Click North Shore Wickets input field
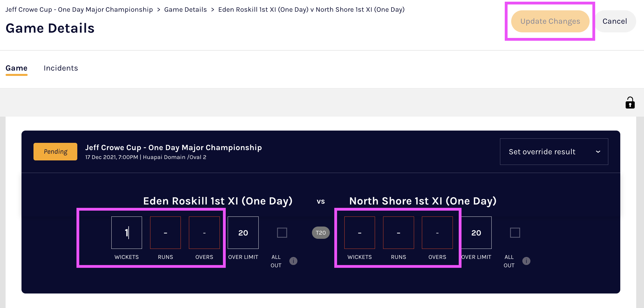 click(360, 233)
